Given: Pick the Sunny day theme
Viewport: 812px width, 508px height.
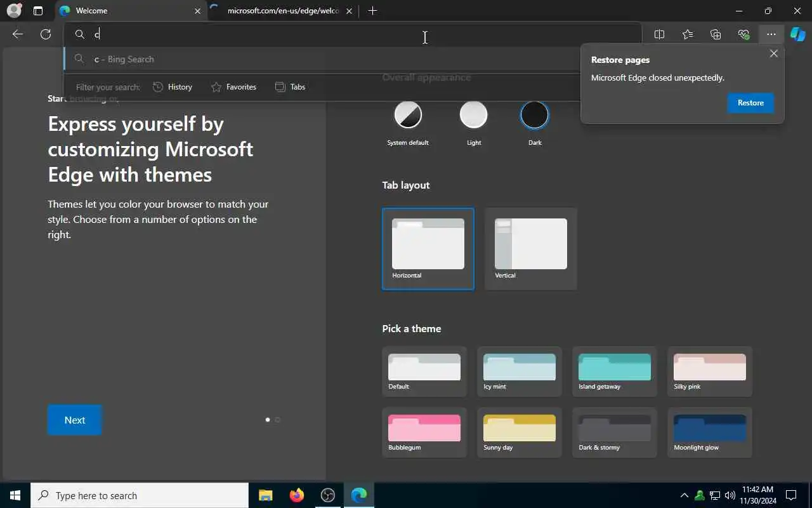Looking at the screenshot, I should 520,432.
